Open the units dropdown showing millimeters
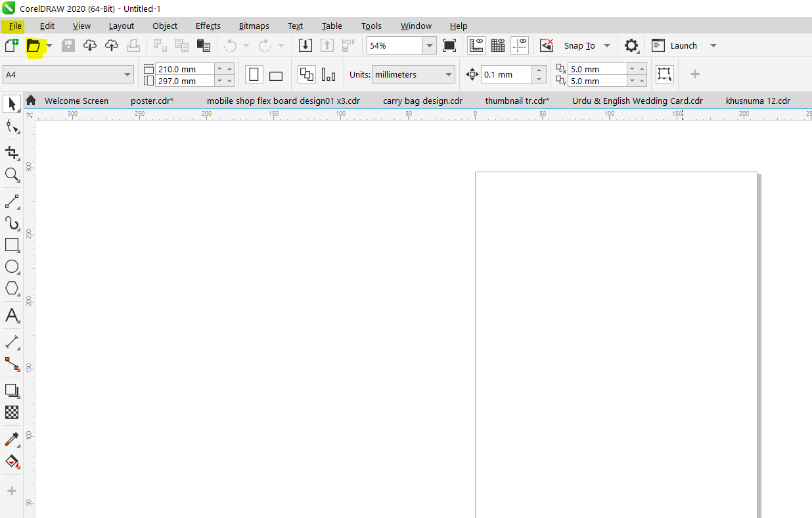Image resolution: width=812 pixels, height=518 pixels. 413,74
